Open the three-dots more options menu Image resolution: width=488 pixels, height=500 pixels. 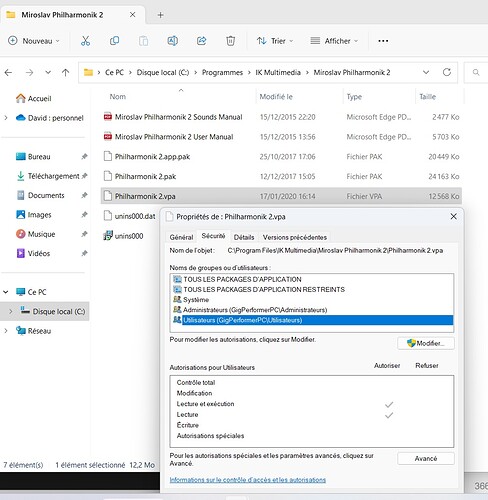383,41
